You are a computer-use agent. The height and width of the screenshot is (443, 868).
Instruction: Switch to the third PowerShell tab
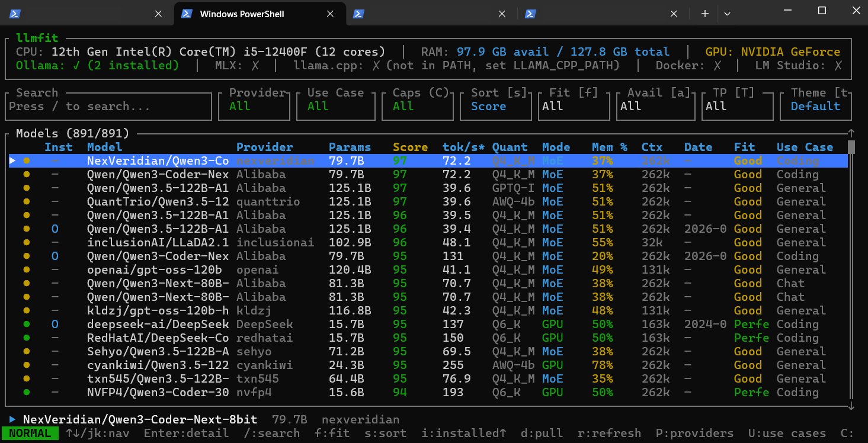(431, 14)
